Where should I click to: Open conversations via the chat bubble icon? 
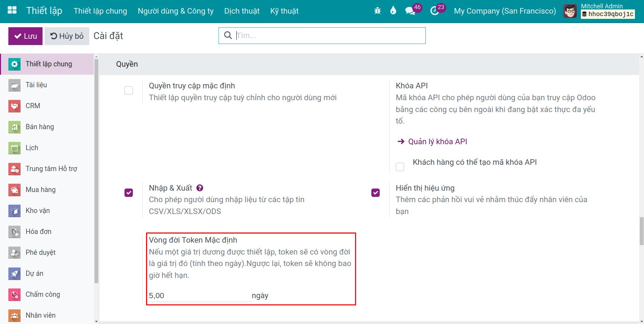point(410,10)
